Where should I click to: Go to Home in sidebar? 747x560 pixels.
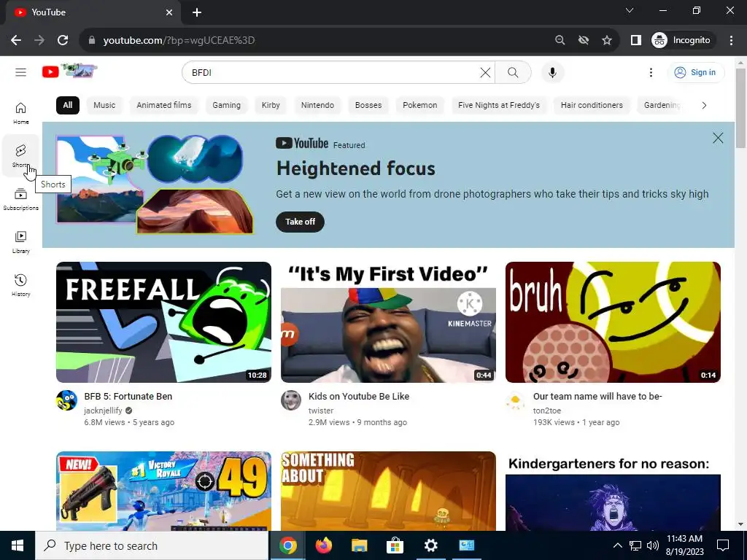click(x=20, y=113)
